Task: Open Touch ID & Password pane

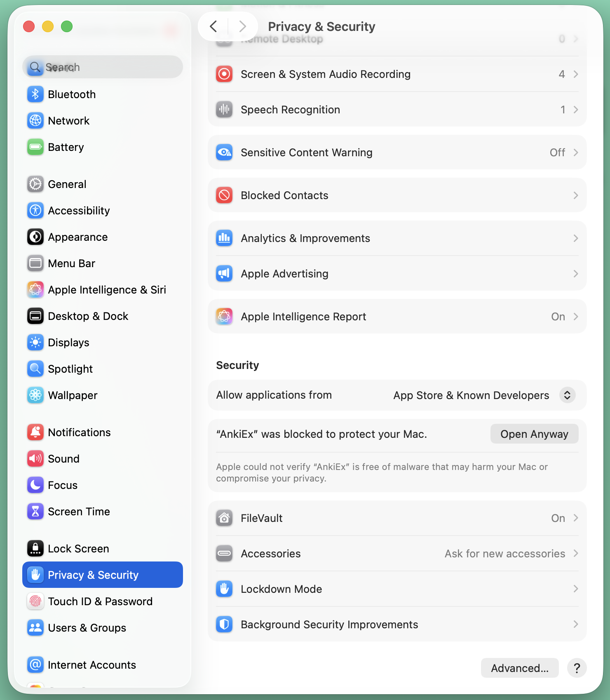Action: pos(103,601)
